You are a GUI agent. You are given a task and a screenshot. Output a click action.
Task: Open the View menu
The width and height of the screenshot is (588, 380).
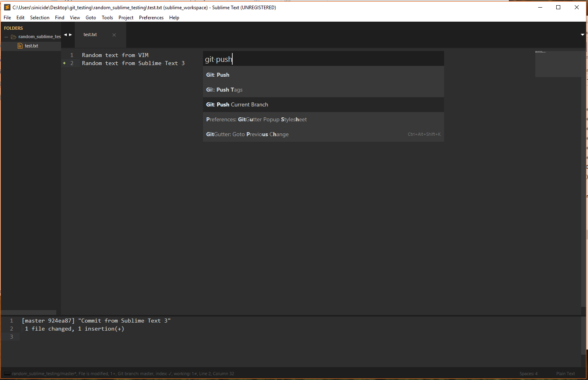click(75, 18)
